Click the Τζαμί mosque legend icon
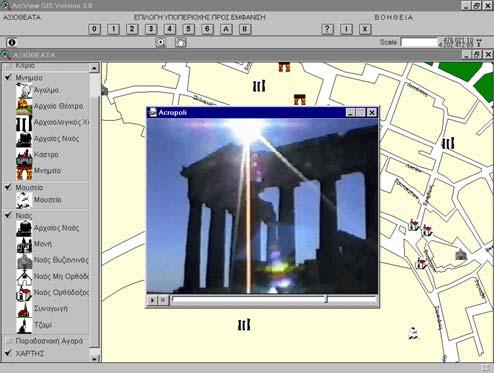Viewport: 494px width, 373px height. [24, 325]
